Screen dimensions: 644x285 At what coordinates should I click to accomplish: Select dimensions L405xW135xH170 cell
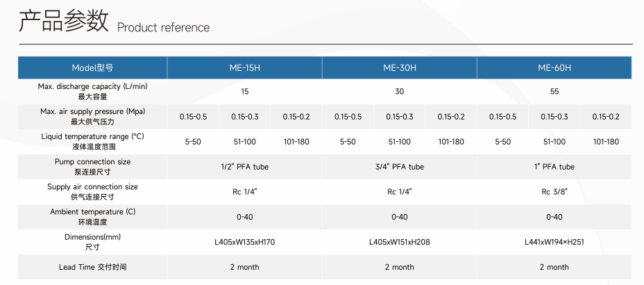244,242
